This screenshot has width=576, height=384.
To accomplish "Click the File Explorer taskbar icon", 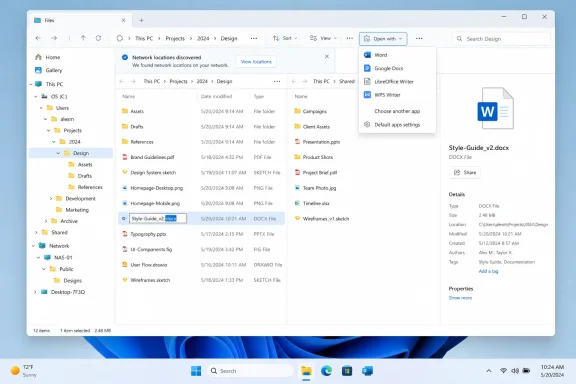I will click(306, 371).
